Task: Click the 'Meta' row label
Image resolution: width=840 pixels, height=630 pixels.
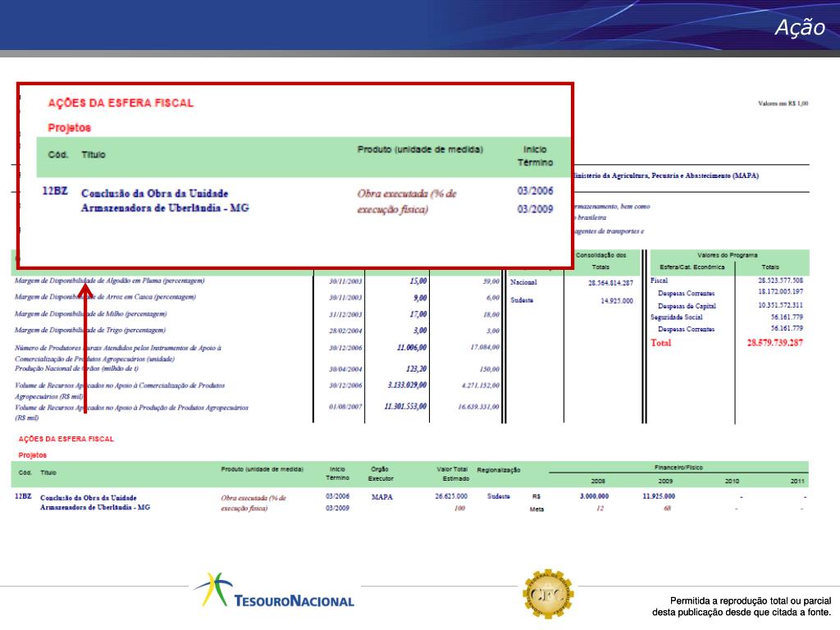Action: click(x=536, y=509)
